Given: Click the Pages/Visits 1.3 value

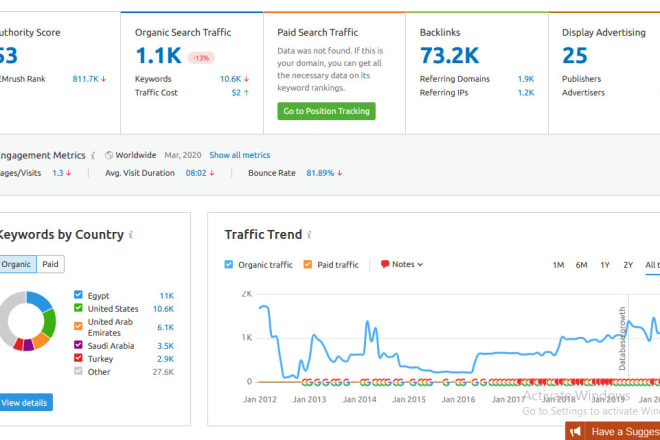Looking at the screenshot, I should point(58,173).
